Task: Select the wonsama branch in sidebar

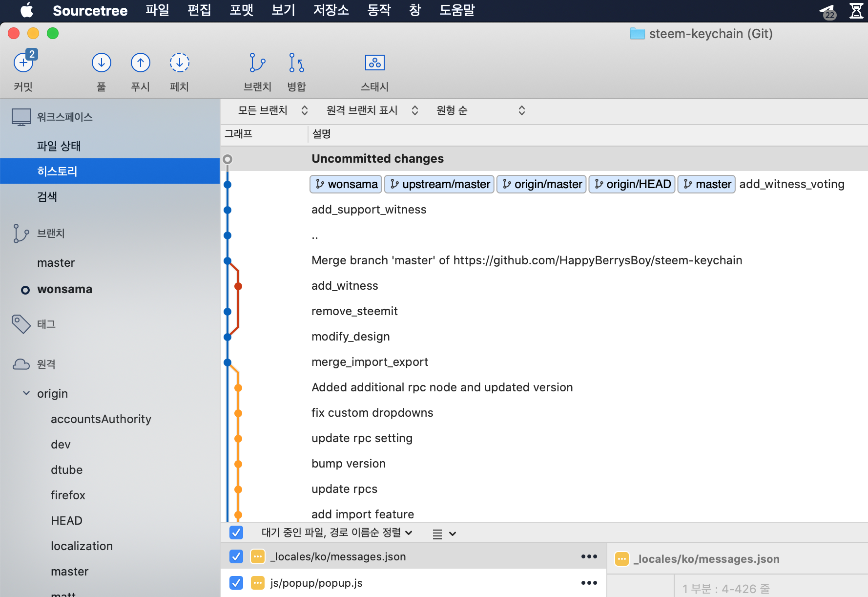Action: [x=110, y=289]
